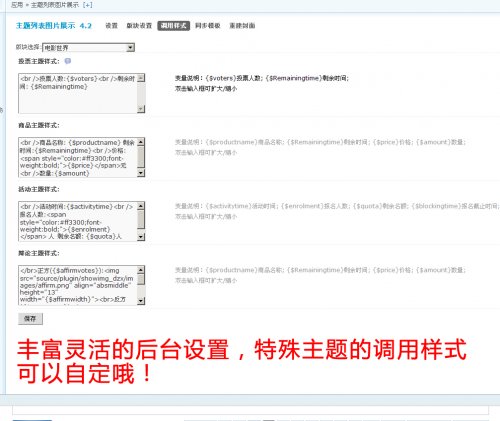Switch to the 版块设置 tab

coord(139,26)
